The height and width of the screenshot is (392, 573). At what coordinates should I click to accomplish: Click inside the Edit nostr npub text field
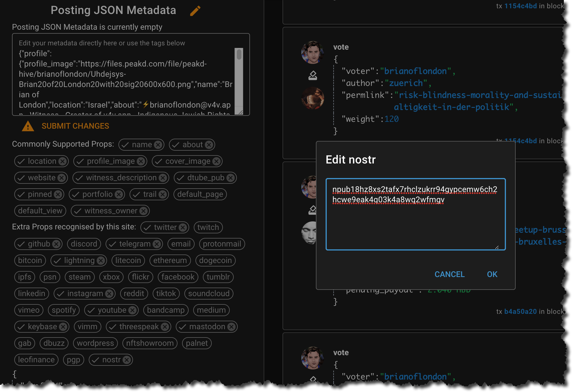click(415, 214)
